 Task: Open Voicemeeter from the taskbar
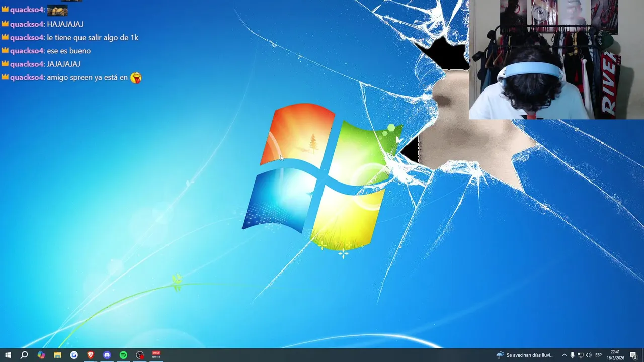(156, 355)
